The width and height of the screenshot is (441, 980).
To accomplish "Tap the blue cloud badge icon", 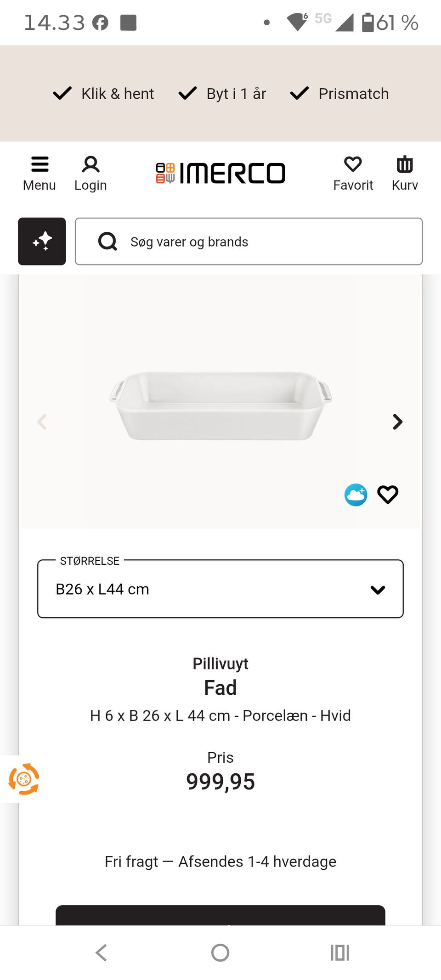I will click(x=356, y=495).
